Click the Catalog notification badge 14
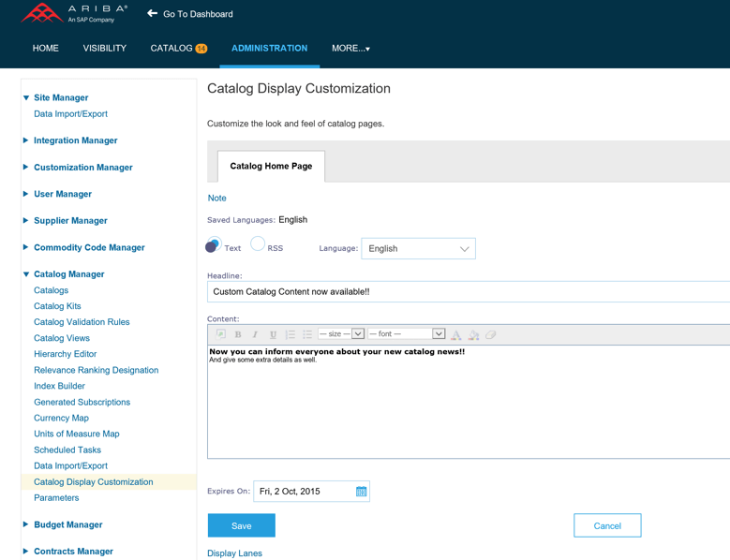Image resolution: width=730 pixels, height=560 pixels. tap(201, 49)
